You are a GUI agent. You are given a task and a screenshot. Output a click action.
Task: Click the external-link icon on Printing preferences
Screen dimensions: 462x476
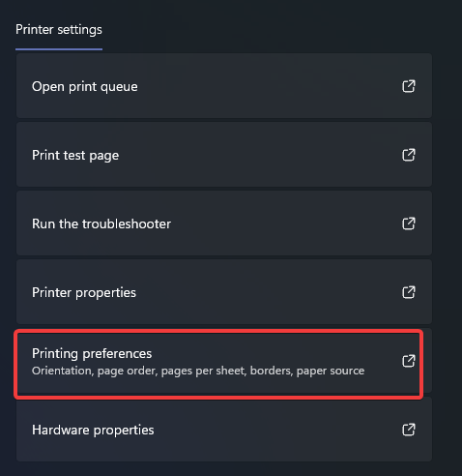(409, 361)
